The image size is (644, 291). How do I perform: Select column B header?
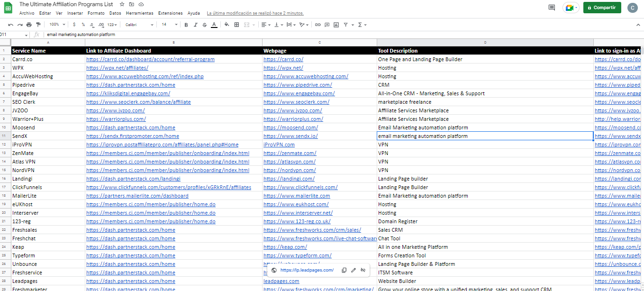[173, 43]
